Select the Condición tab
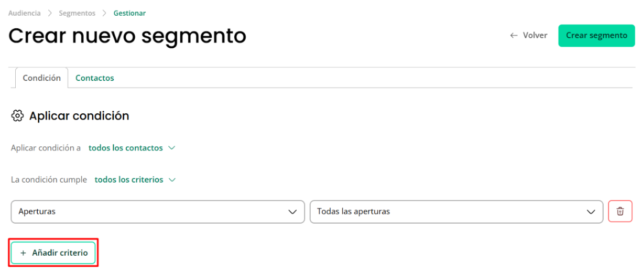The image size is (644, 274). pos(42,78)
